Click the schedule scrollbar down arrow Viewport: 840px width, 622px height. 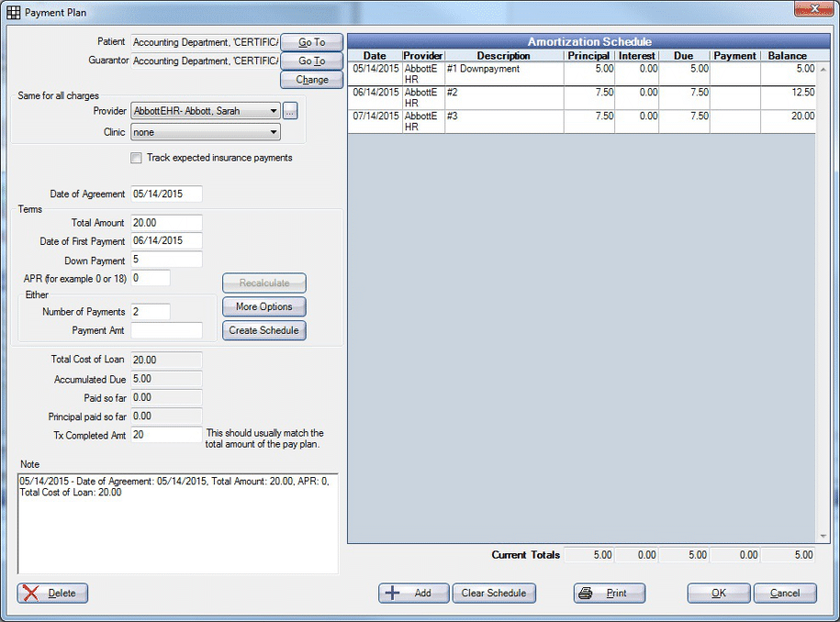tap(823, 537)
